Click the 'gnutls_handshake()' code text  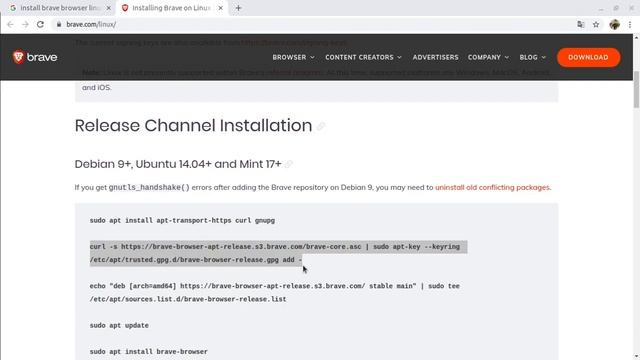149,187
